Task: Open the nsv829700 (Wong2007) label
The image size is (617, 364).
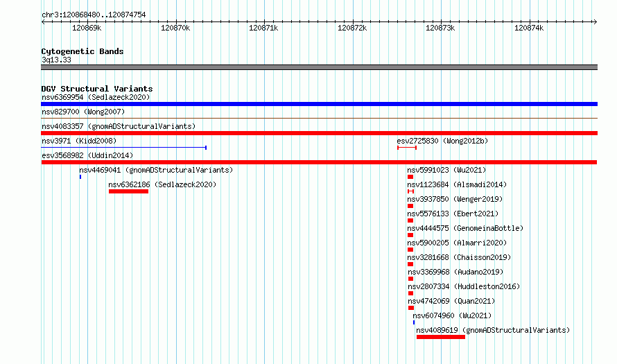Action: pos(83,112)
